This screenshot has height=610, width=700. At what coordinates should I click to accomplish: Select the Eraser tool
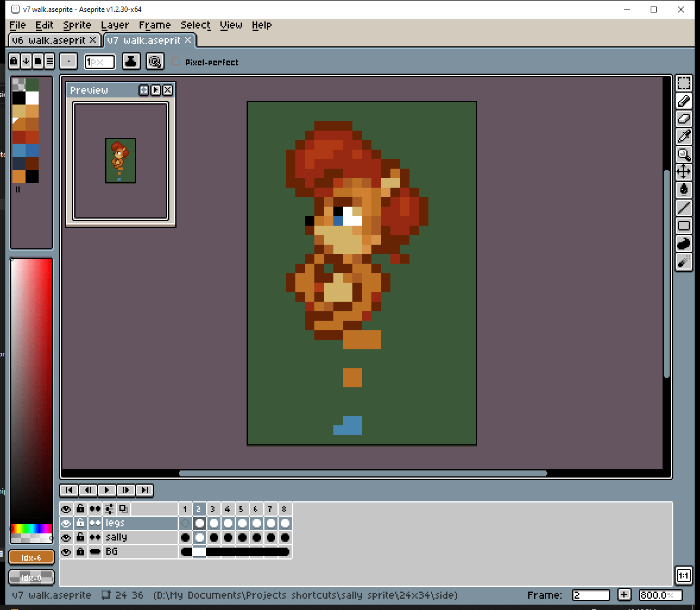pyautogui.click(x=684, y=119)
